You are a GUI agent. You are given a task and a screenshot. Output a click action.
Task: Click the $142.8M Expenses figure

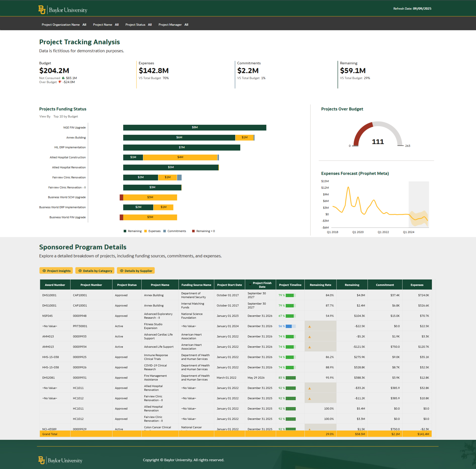click(x=154, y=71)
